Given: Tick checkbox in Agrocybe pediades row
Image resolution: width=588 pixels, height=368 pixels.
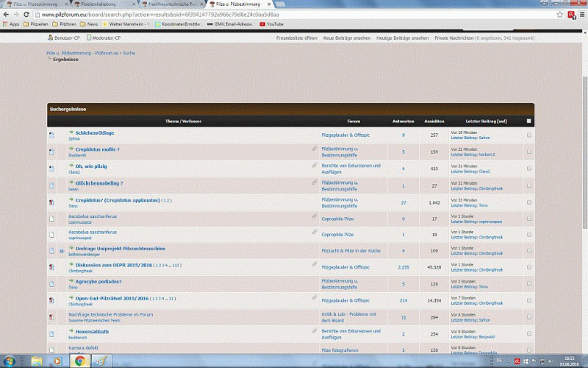Looking at the screenshot, I should point(528,283).
